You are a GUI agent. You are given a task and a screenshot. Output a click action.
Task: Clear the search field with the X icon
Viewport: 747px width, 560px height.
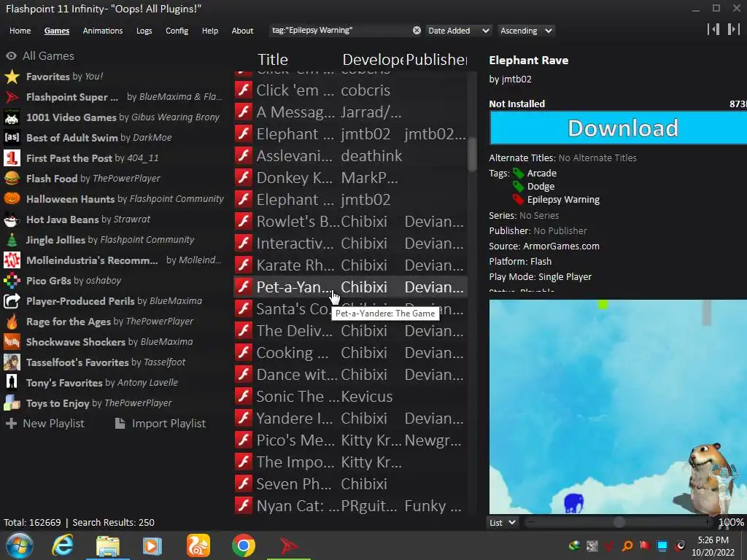(x=417, y=31)
